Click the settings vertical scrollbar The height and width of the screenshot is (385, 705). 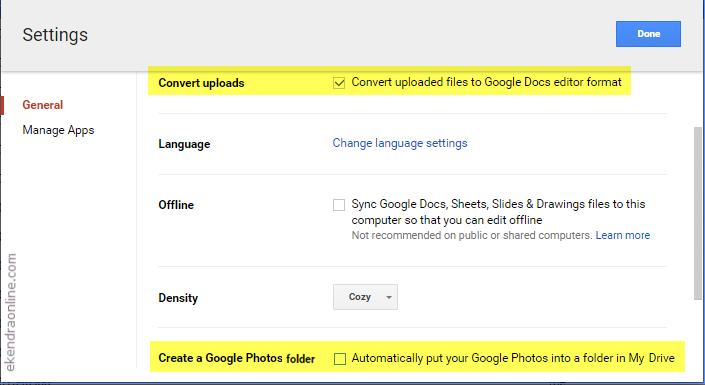click(697, 213)
